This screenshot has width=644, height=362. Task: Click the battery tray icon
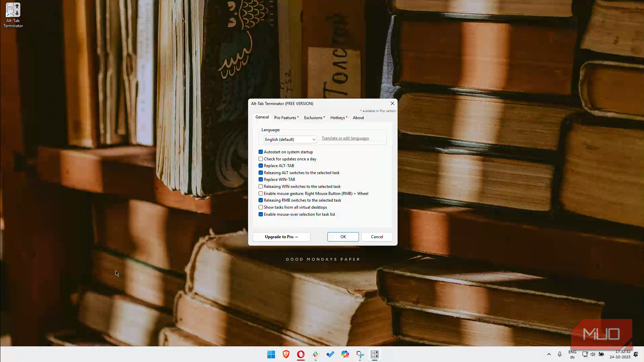point(601,354)
